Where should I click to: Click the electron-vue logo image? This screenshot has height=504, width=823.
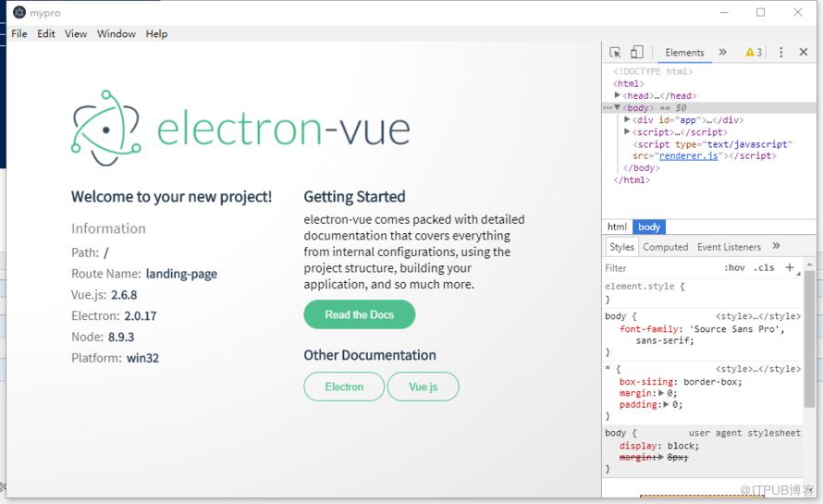click(241, 129)
